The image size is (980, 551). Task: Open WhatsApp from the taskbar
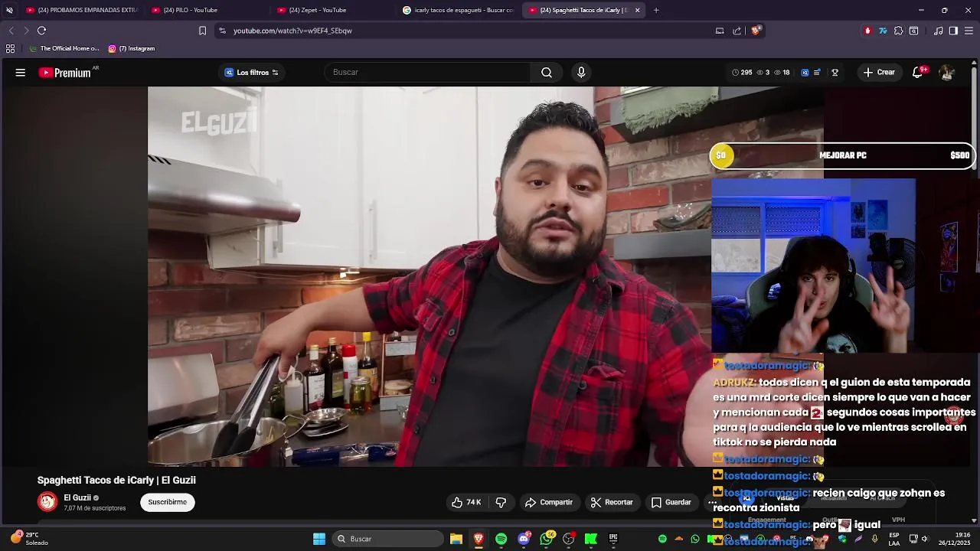pyautogui.click(x=546, y=539)
